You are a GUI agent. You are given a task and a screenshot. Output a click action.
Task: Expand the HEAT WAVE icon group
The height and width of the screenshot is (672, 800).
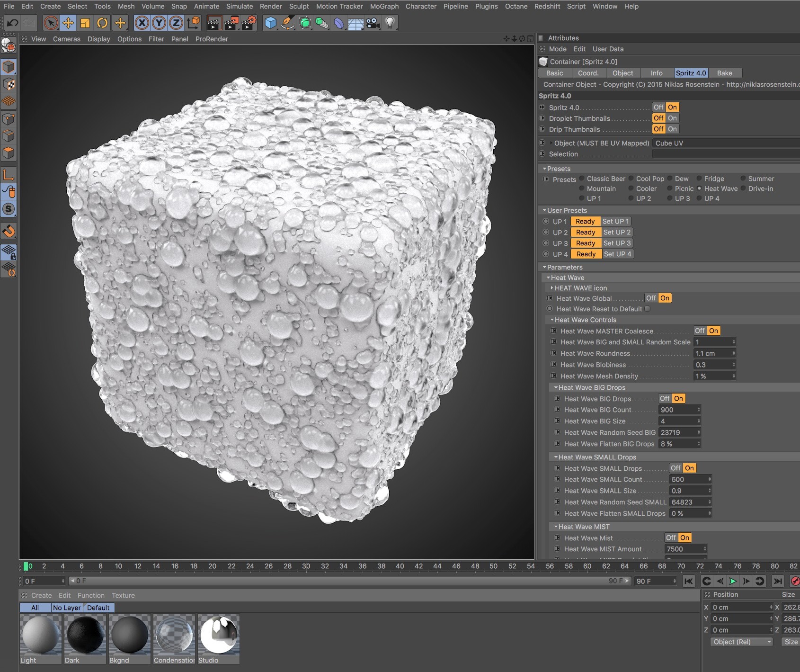click(x=552, y=288)
